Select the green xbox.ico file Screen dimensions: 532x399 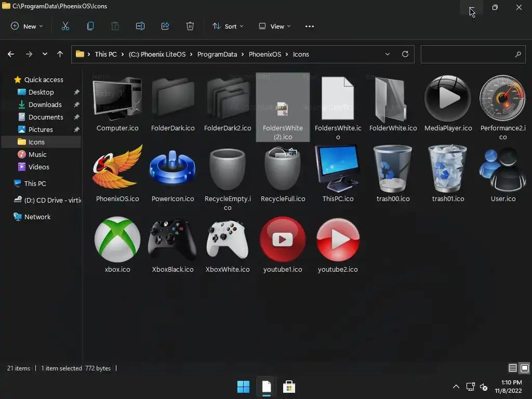pos(117,244)
